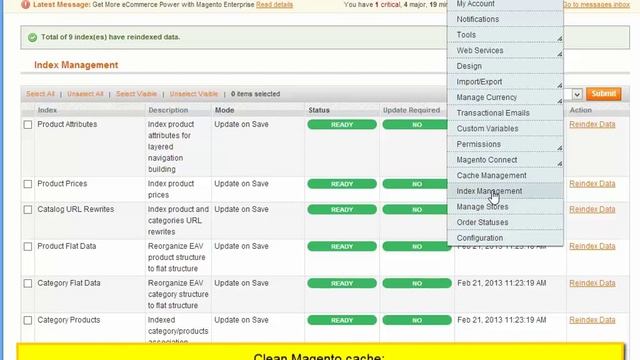Screen dimensions: 640x360
Task: Open Read details link in latest message
Action: coord(274,5)
